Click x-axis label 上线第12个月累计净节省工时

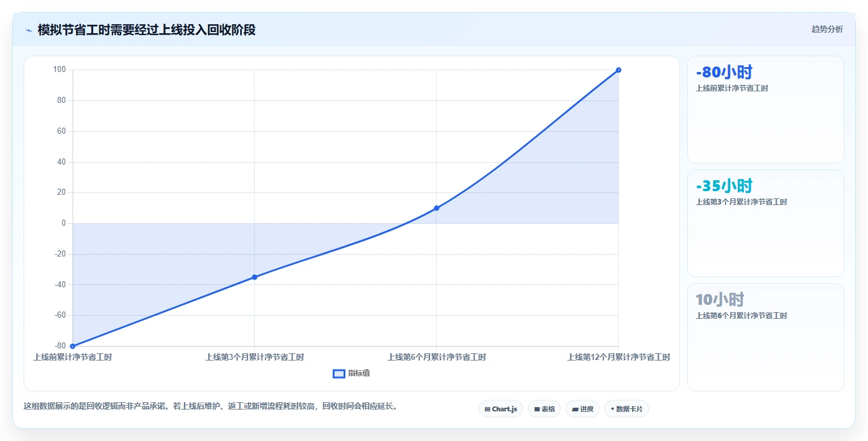618,358
